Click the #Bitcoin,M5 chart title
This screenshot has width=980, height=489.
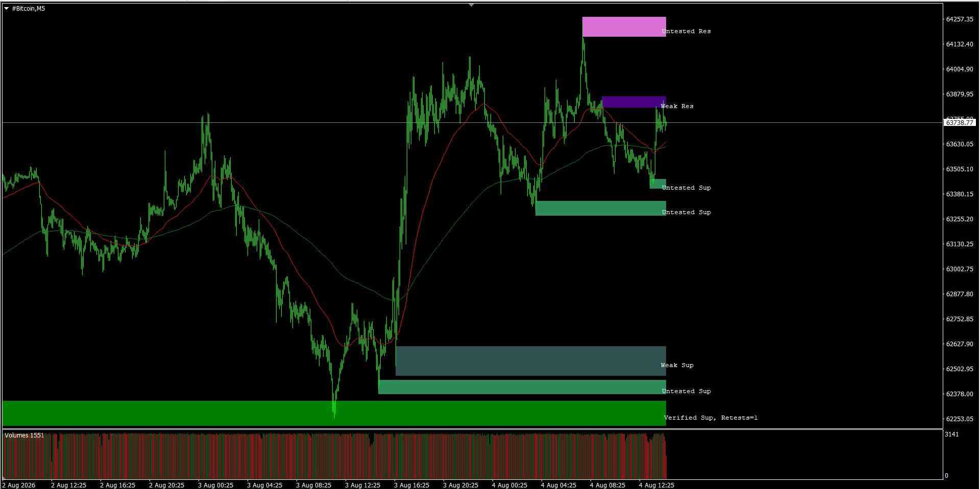tap(28, 9)
